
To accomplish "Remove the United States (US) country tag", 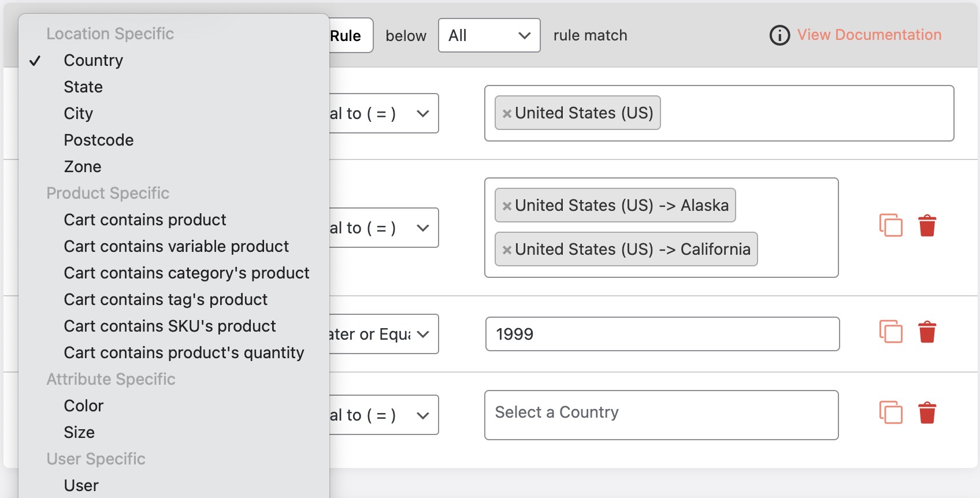I will (x=507, y=114).
